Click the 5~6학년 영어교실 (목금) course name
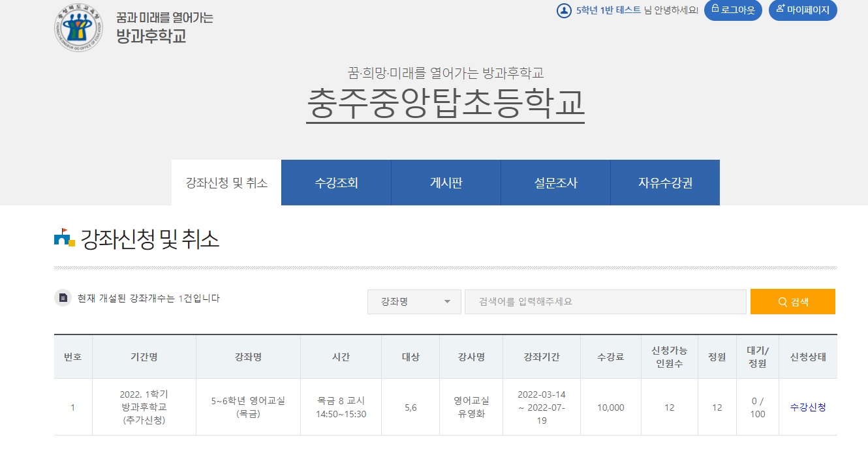The height and width of the screenshot is (459, 868). click(248, 407)
